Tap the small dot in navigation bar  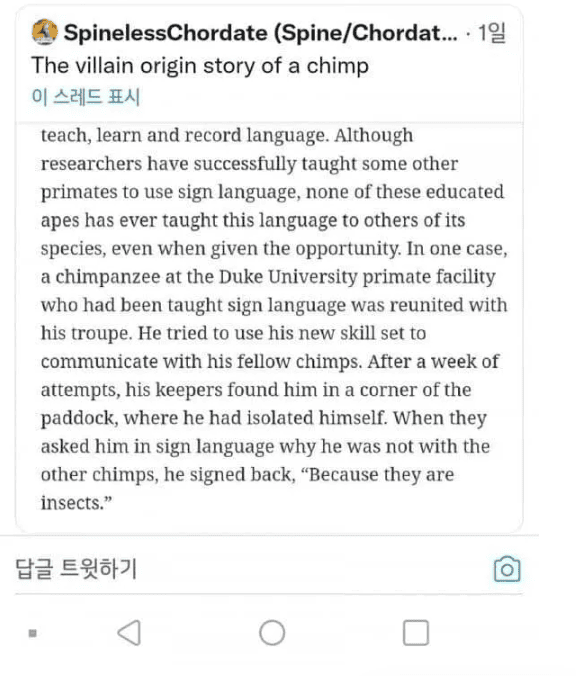click(x=32, y=633)
